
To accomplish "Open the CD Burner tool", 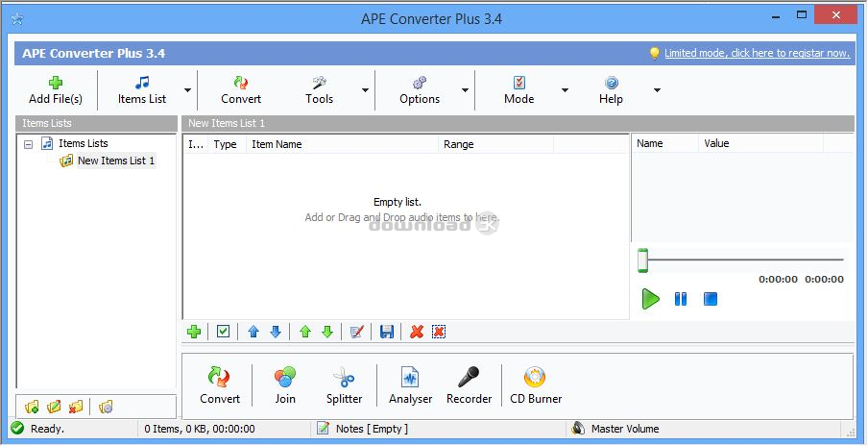I will [x=536, y=385].
